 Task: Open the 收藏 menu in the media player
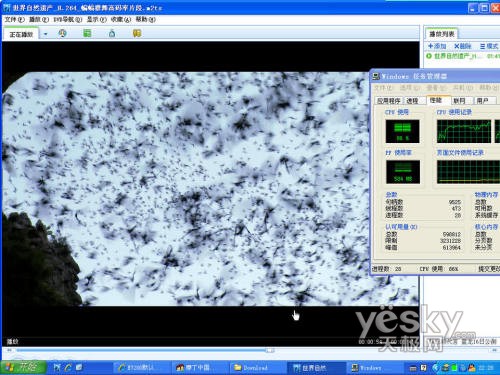coord(121,20)
